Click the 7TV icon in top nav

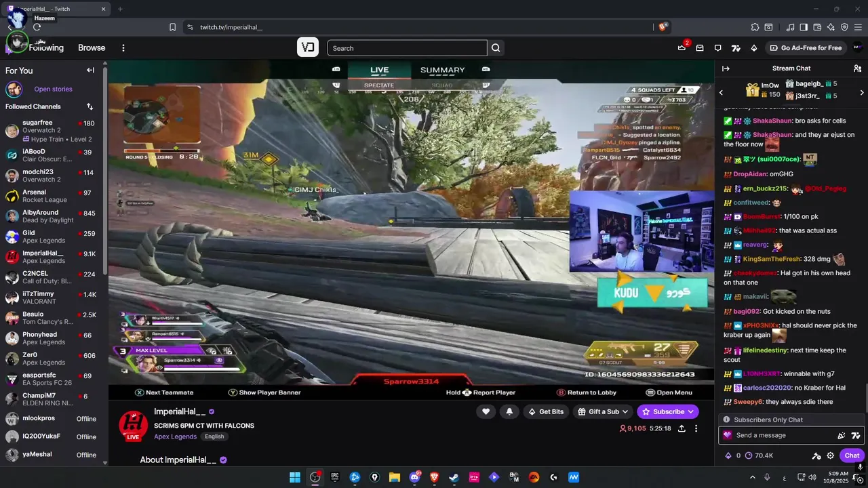click(736, 48)
